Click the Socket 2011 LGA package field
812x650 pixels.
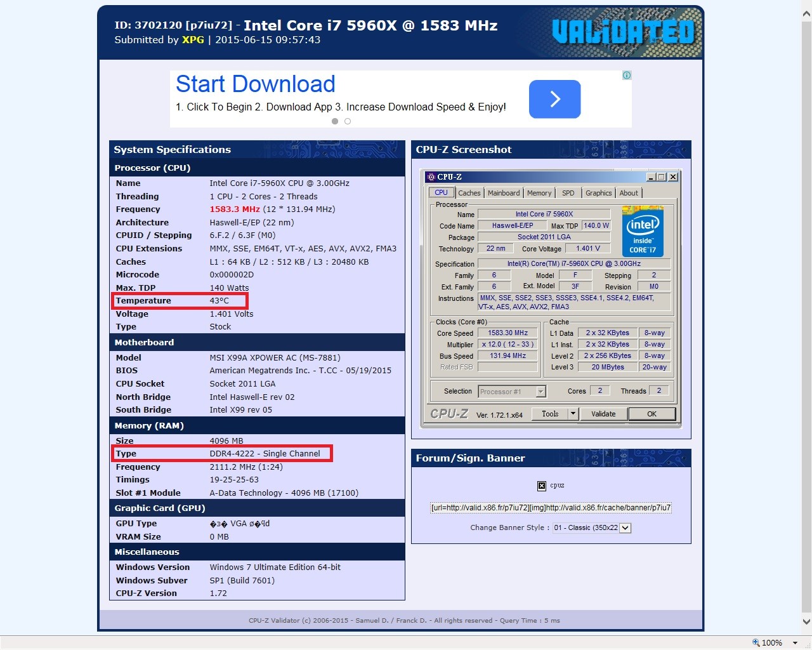[x=544, y=237]
